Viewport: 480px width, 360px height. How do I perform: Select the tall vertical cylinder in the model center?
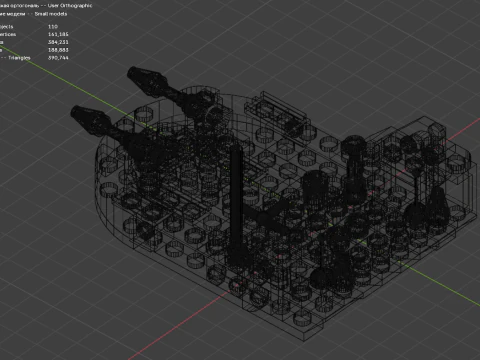(236, 203)
